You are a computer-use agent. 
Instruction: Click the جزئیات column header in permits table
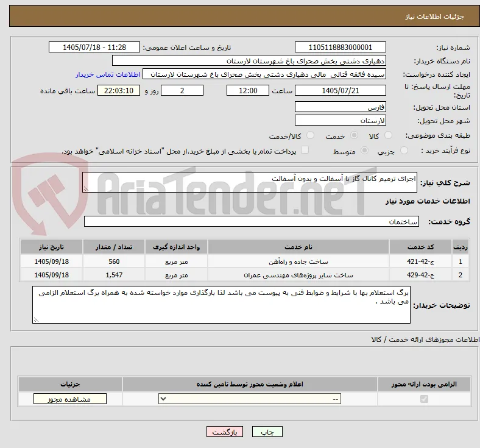(x=70, y=384)
